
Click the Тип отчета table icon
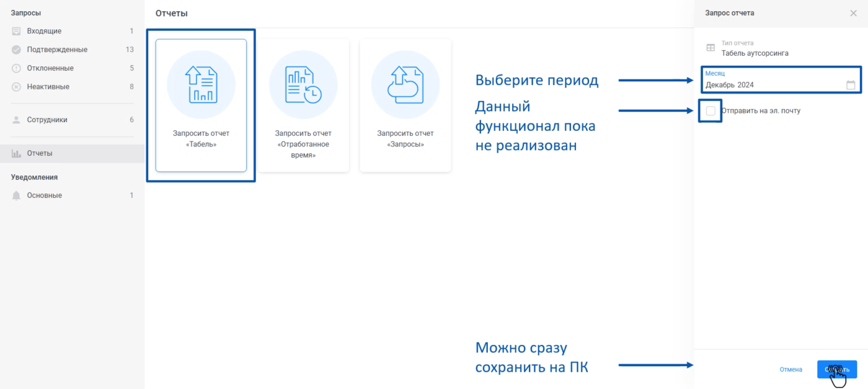711,48
